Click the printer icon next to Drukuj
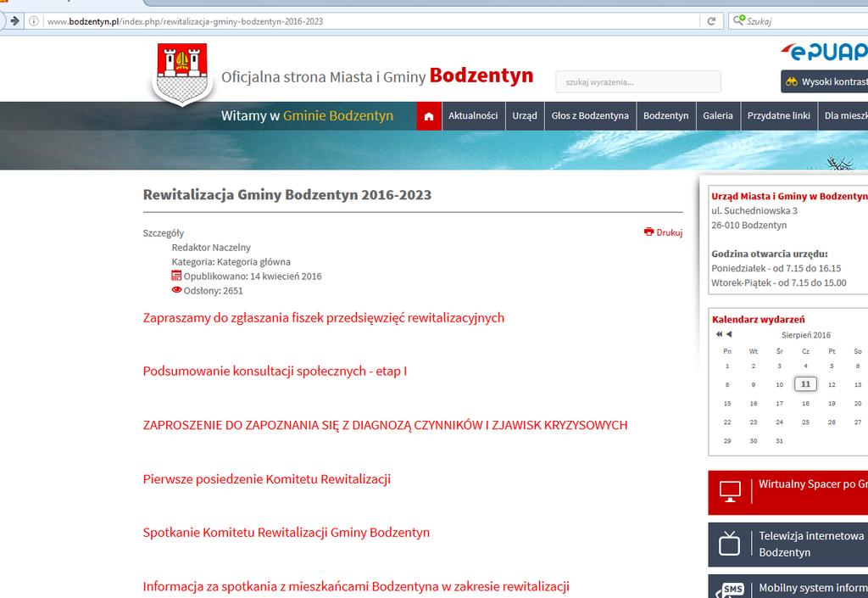Viewport: 868px width, 598px height. 648,232
